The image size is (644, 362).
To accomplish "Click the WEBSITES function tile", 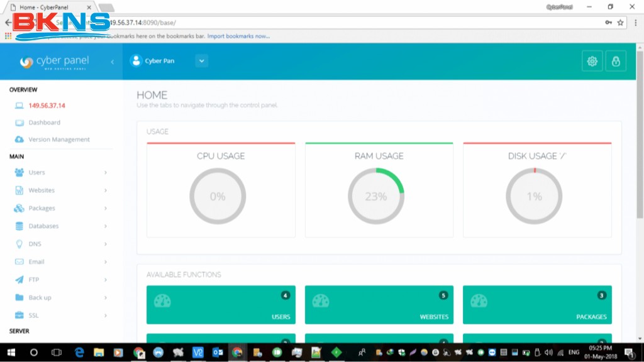I will coord(379,305).
